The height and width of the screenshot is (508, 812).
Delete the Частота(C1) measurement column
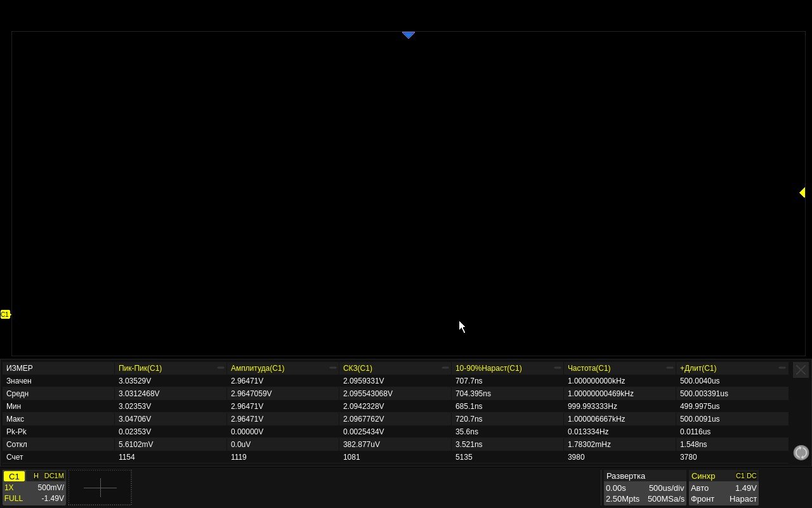click(x=670, y=368)
